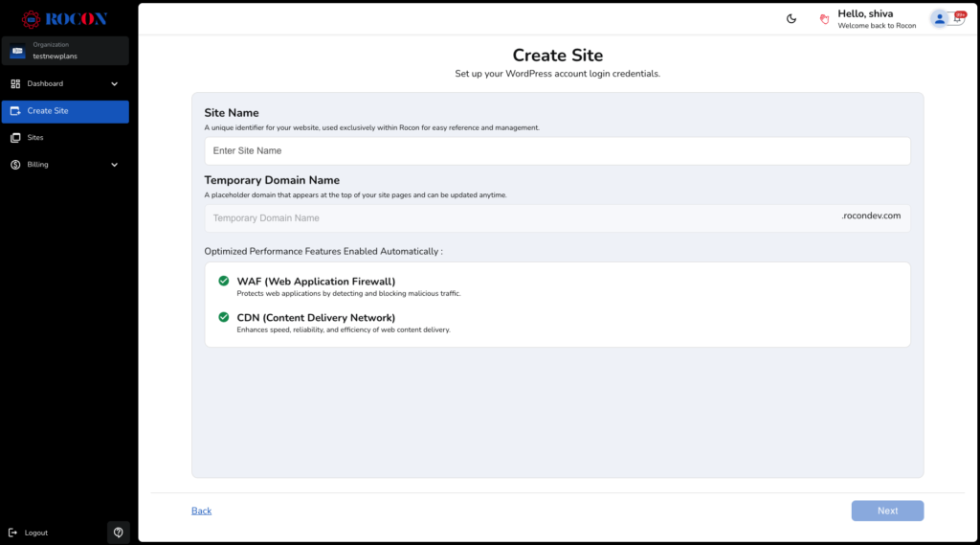Click the green checkmark beside CDN
The width and height of the screenshot is (980, 545).
[224, 317]
